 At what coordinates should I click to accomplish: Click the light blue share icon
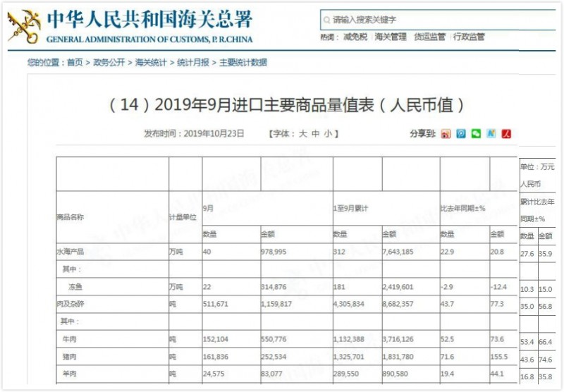click(x=491, y=133)
